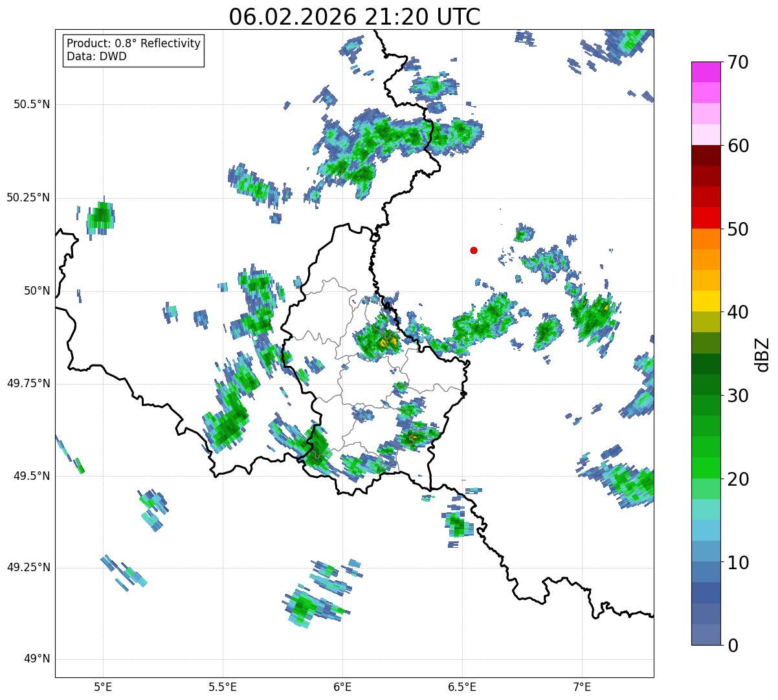Click the 'dBZ' colorbar label

coord(762,354)
